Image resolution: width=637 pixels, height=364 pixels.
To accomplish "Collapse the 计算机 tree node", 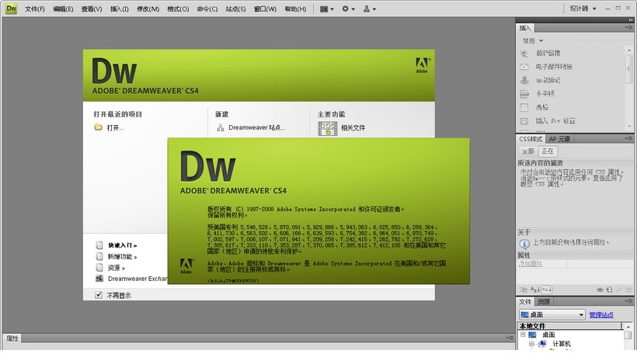I will [531, 344].
